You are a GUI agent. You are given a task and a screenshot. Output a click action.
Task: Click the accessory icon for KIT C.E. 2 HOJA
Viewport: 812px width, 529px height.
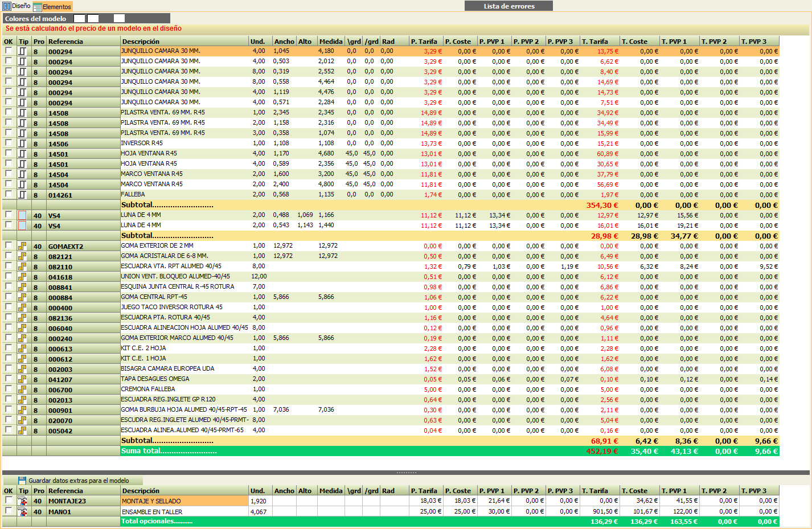(23, 348)
